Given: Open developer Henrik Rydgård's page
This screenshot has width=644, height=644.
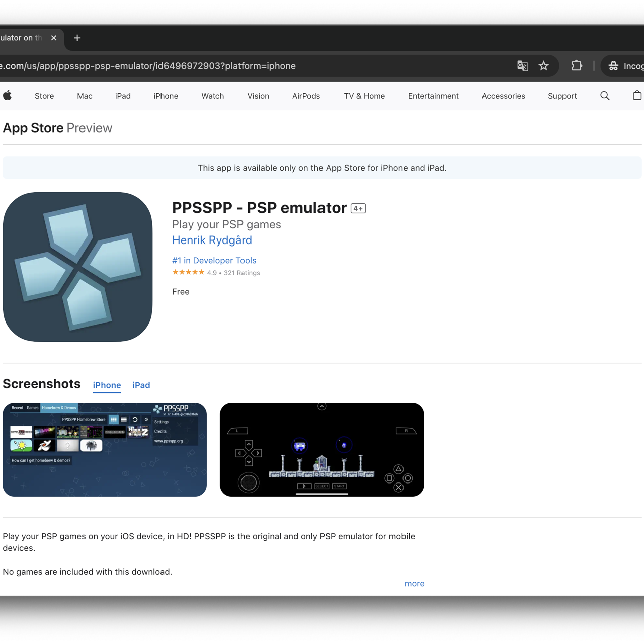Looking at the screenshot, I should click(x=212, y=240).
